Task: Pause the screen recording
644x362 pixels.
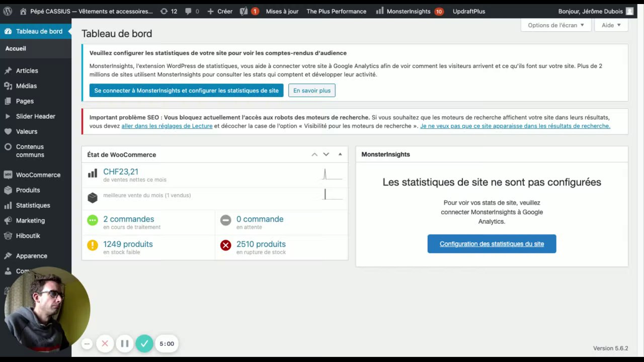Action: coord(124,344)
